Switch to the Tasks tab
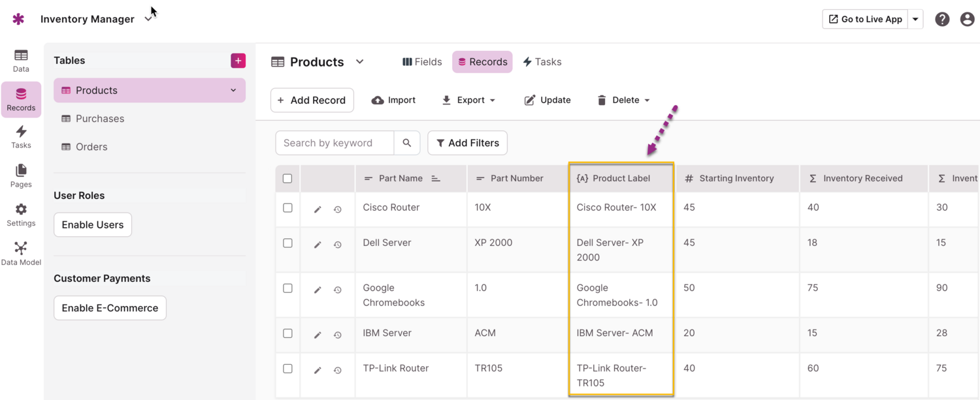This screenshot has height=400, width=980. 542,62
